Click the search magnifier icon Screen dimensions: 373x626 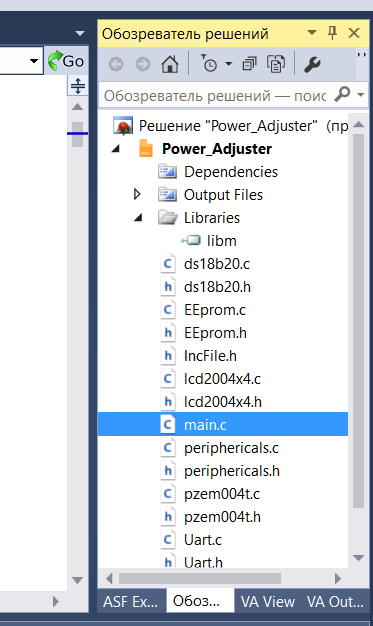tap(342, 95)
